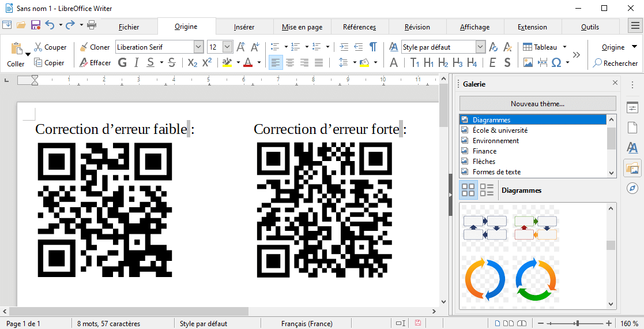644x329 pixels.
Task: Open sidebar Properties panel icon
Action: [x=632, y=108]
